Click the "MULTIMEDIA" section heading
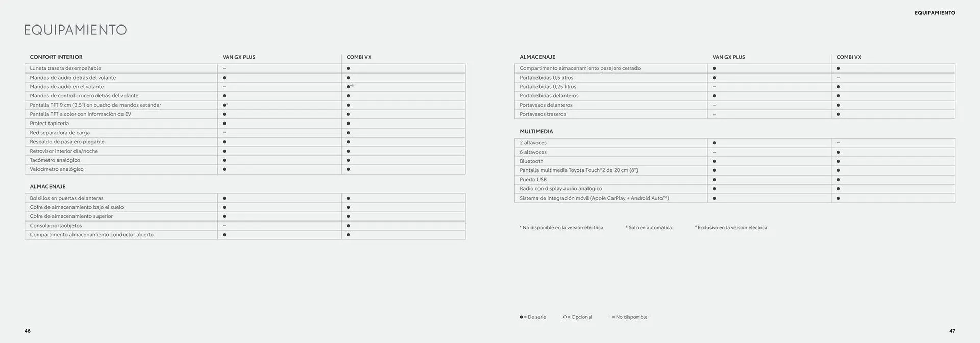 pos(536,132)
